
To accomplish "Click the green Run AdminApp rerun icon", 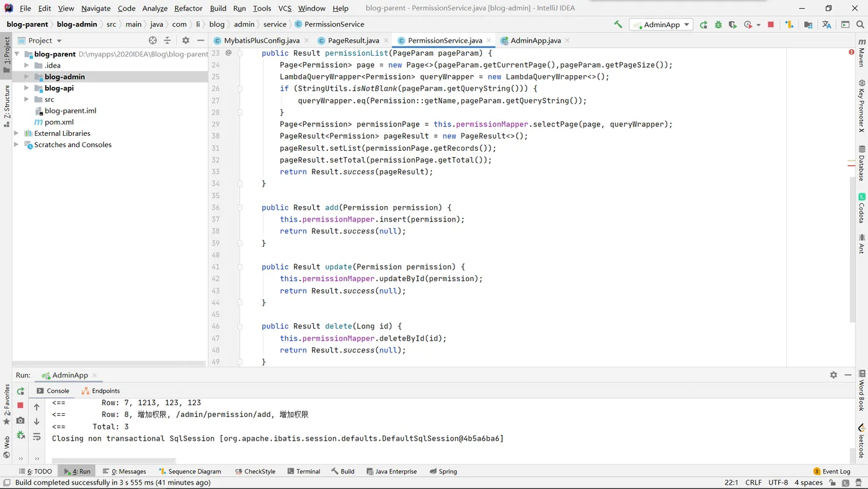I will [703, 25].
